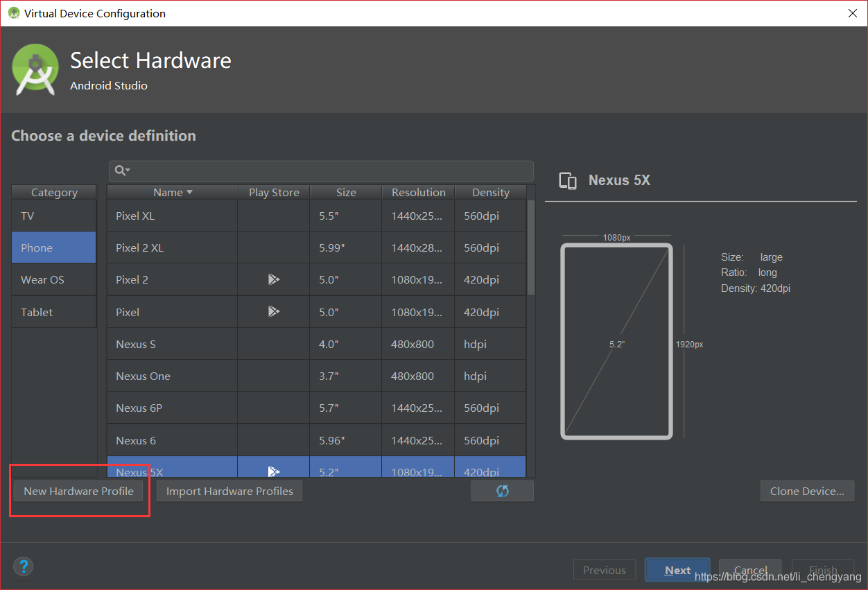
Task: Select the Nexus 6 device row
Action: click(x=317, y=440)
